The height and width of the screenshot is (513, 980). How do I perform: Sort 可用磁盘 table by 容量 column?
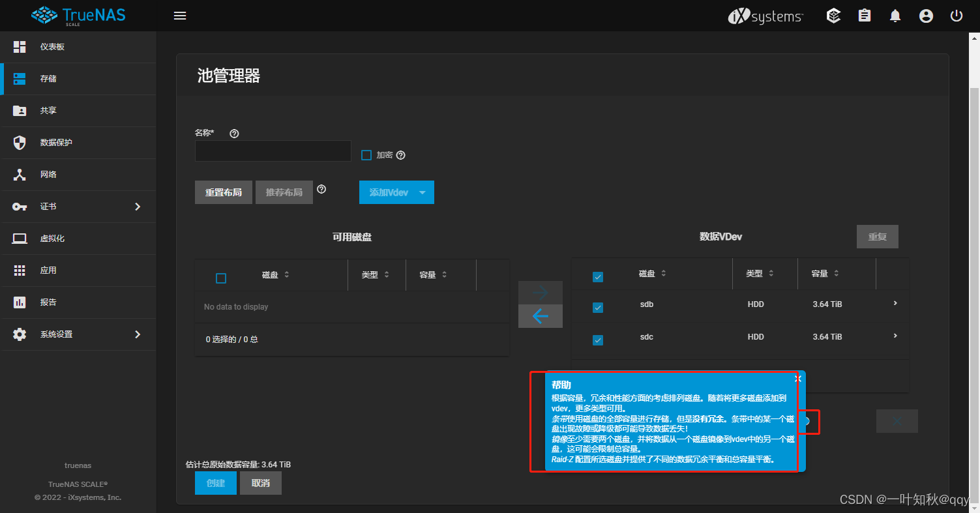coord(433,275)
